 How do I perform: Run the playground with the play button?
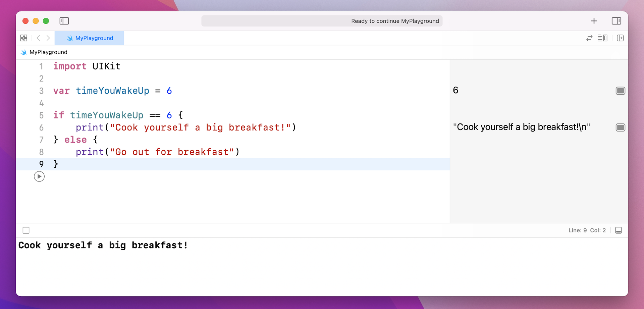coord(39,176)
